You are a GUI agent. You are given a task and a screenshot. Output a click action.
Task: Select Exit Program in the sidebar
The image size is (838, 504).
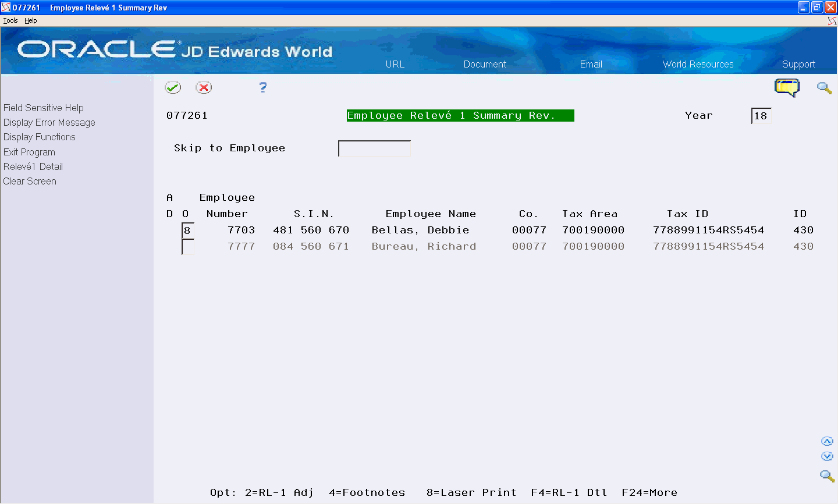tap(29, 152)
